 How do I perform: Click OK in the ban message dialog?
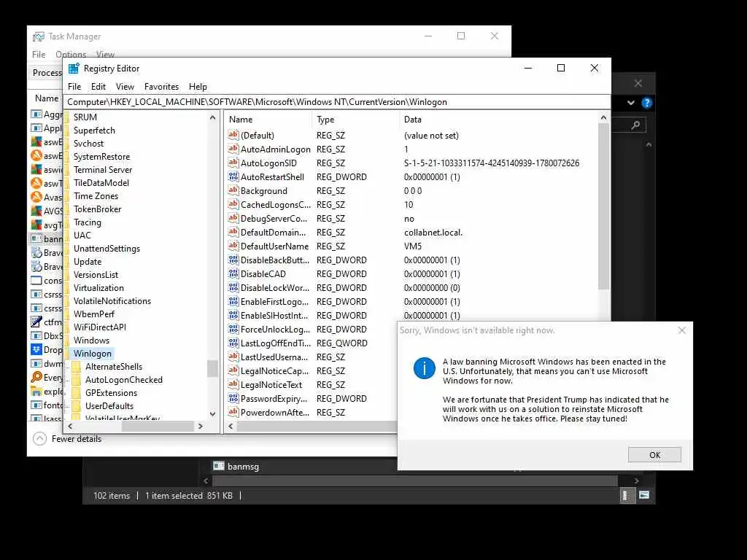tap(654, 455)
